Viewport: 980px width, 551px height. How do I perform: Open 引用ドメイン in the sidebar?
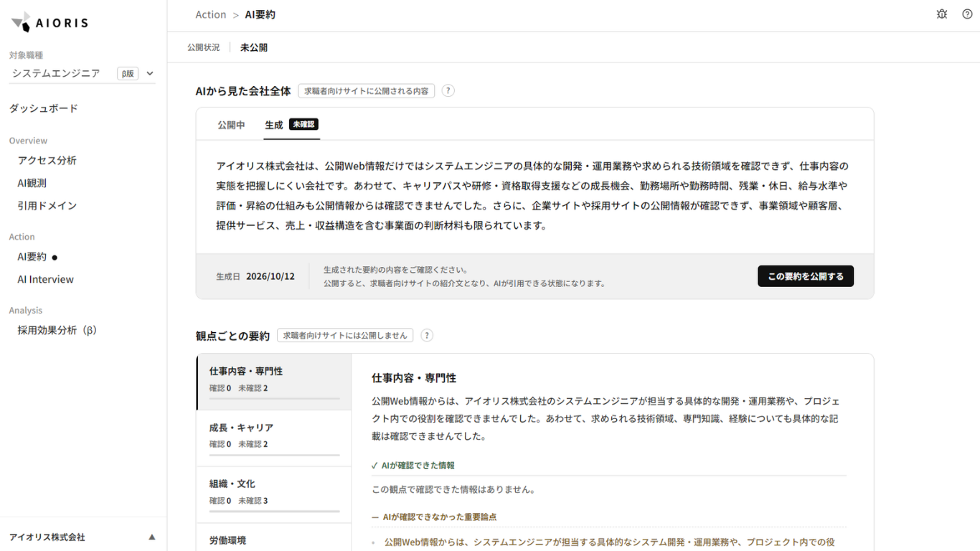(x=47, y=206)
